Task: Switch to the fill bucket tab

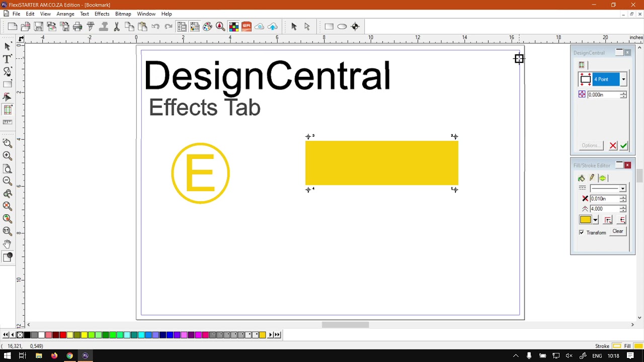Action: coord(582,178)
